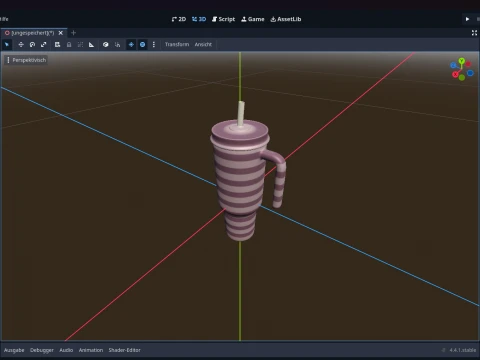This screenshot has width=480, height=360.
Task: Toggle distraction-free mode icon
Action: click(474, 33)
